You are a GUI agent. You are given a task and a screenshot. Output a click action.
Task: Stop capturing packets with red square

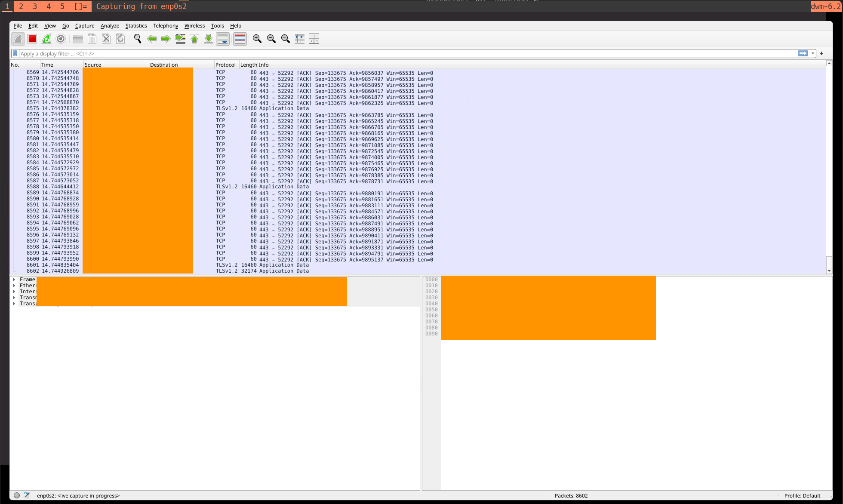[x=32, y=39]
